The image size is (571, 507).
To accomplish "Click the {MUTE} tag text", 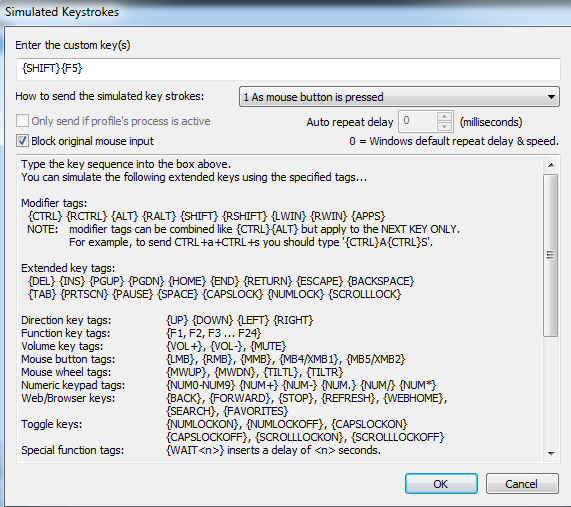I will [269, 346].
